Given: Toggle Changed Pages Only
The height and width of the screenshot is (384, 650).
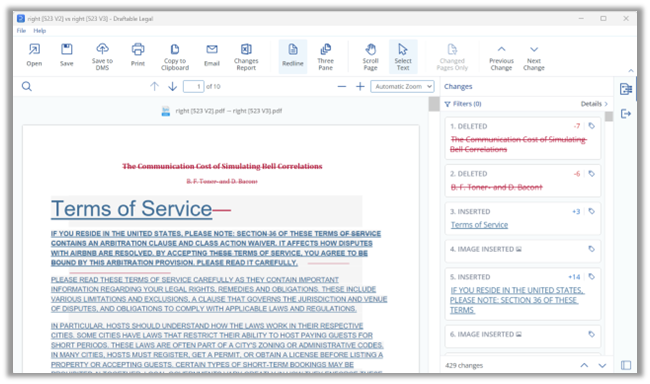Looking at the screenshot, I should click(x=452, y=56).
